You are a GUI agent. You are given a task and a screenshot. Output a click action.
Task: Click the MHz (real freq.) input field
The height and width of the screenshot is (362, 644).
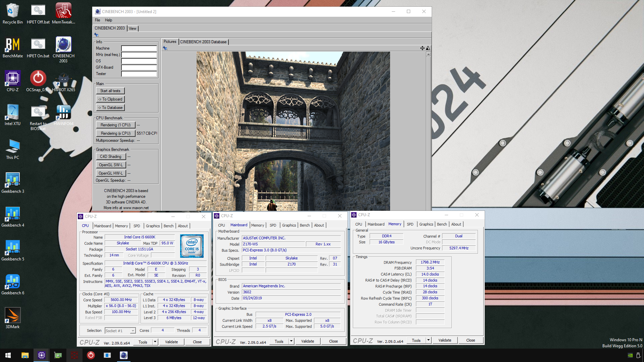point(139,55)
